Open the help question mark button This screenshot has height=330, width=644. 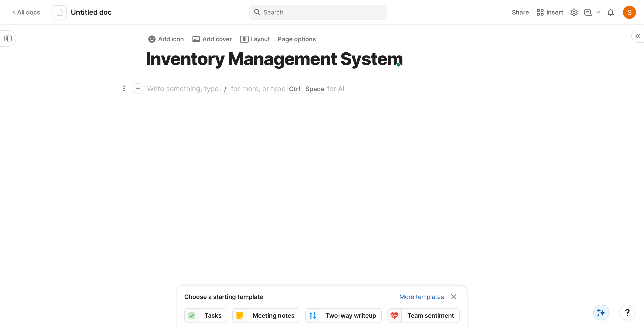(x=627, y=313)
